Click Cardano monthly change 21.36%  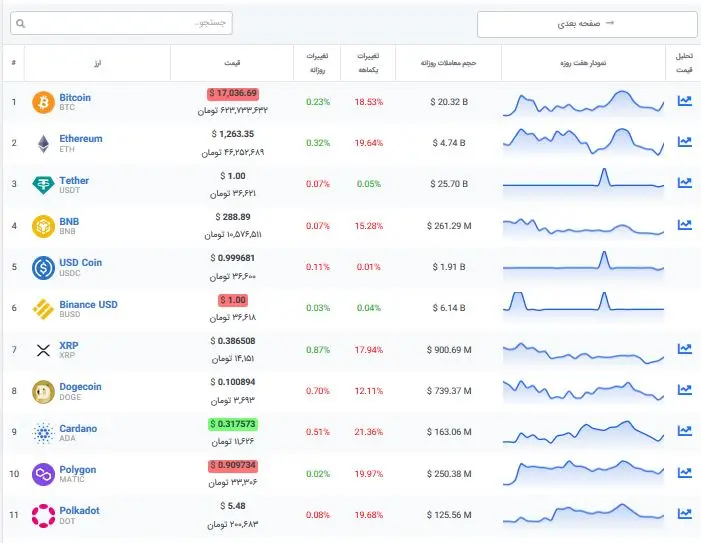tap(368, 432)
